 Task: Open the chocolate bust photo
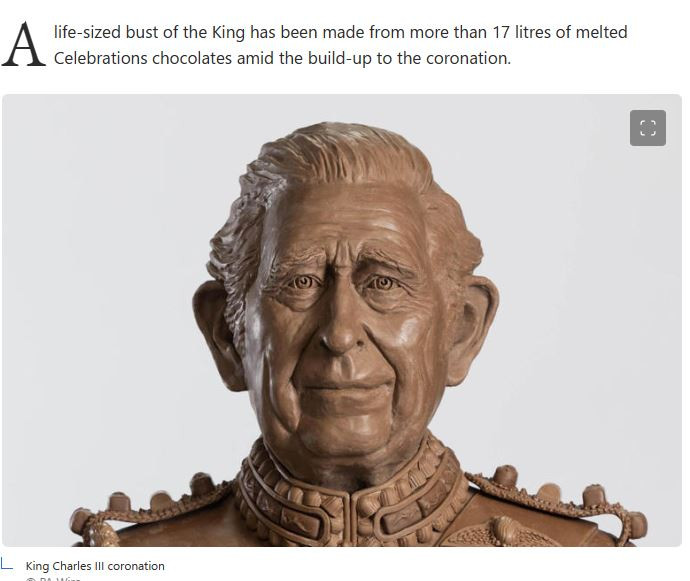pos(342,320)
